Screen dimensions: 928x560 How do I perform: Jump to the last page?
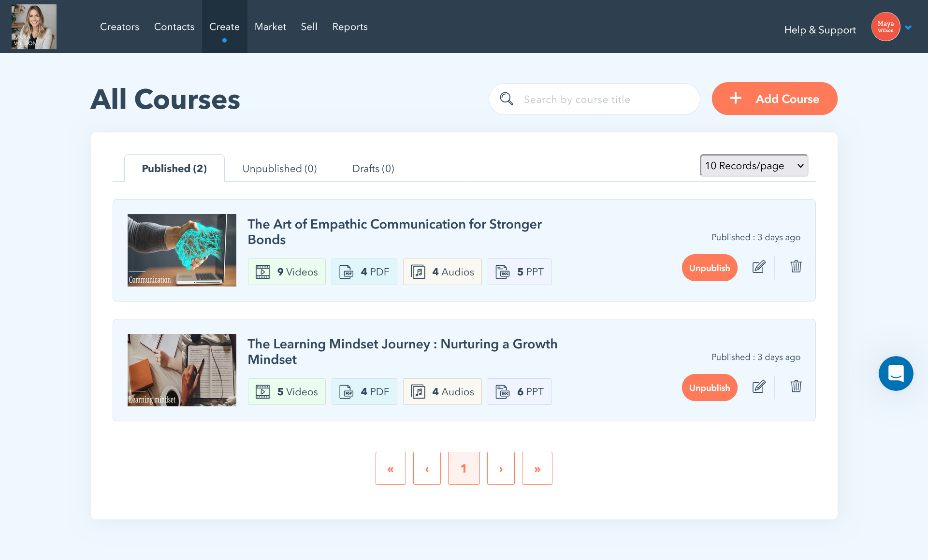[x=537, y=468]
